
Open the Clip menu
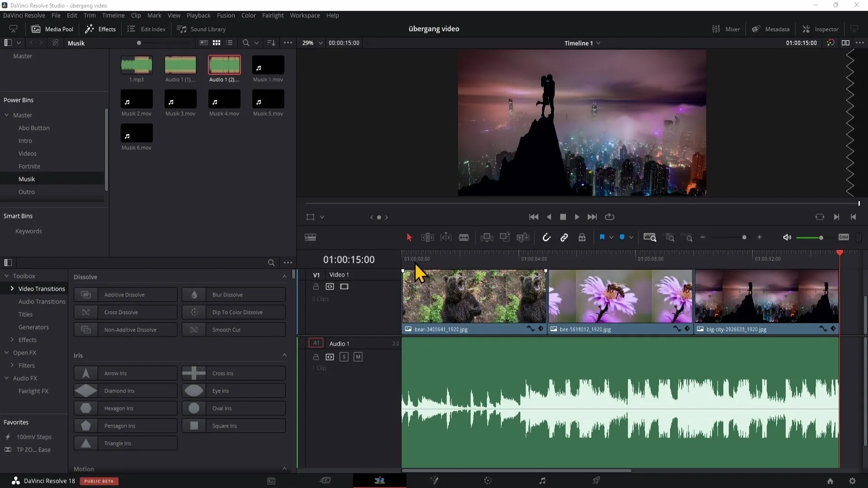(x=135, y=15)
